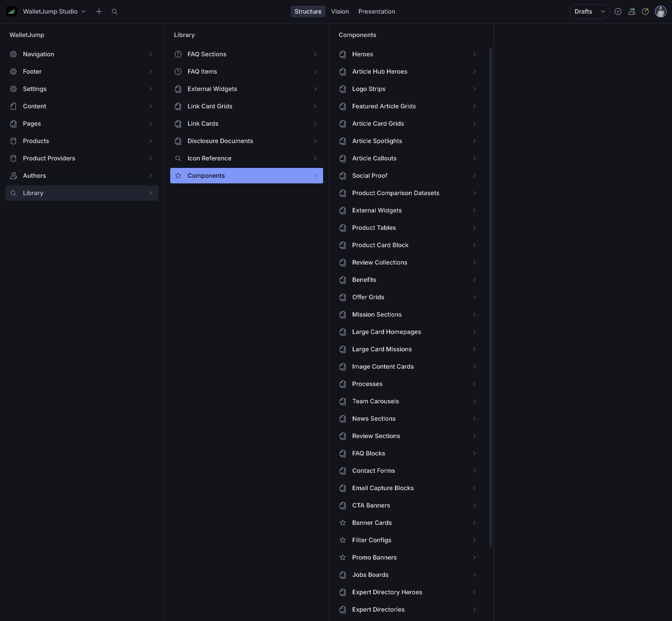
Task: Open External Widgets in Library pane
Action: [x=247, y=89]
